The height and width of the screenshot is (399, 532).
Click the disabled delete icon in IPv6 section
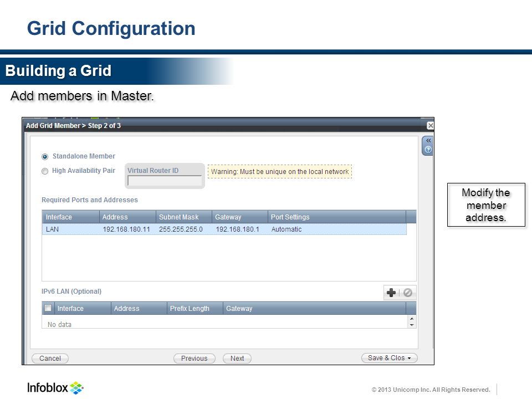(x=408, y=293)
